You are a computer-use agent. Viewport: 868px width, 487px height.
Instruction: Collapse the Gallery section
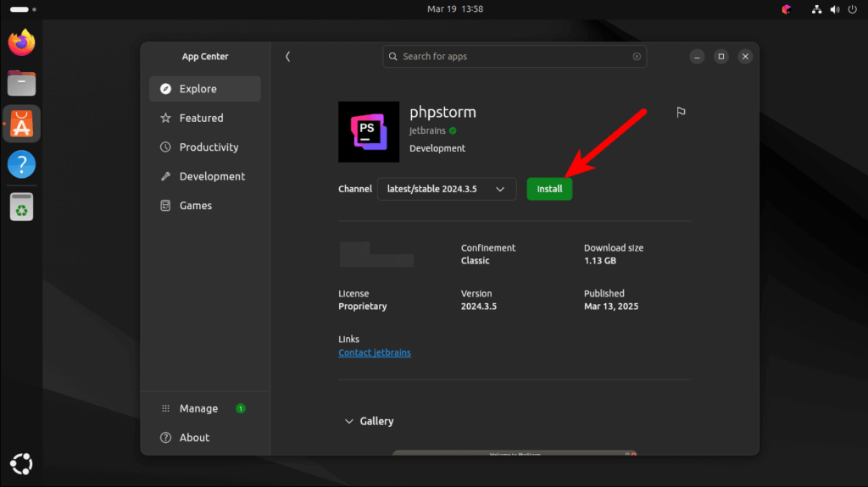369,421
